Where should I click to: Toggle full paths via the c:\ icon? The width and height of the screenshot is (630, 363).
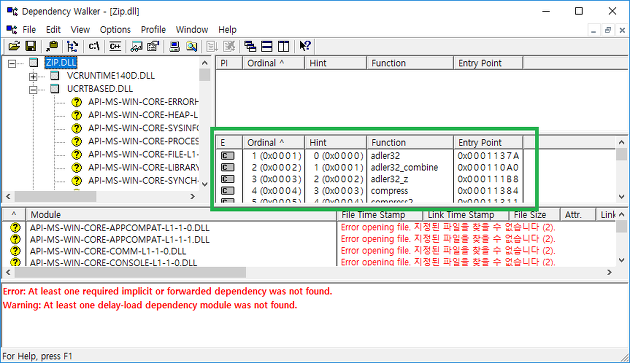[x=94, y=47]
